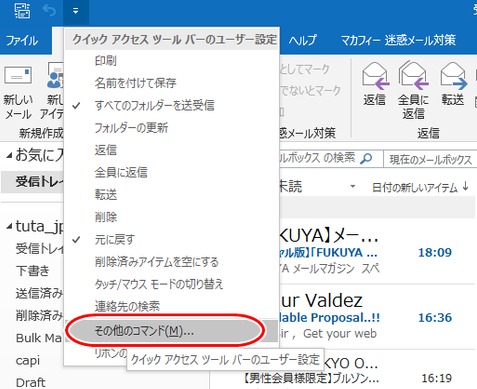
Task: Click the 現在のメールボックス search scope box
Action: click(x=430, y=159)
